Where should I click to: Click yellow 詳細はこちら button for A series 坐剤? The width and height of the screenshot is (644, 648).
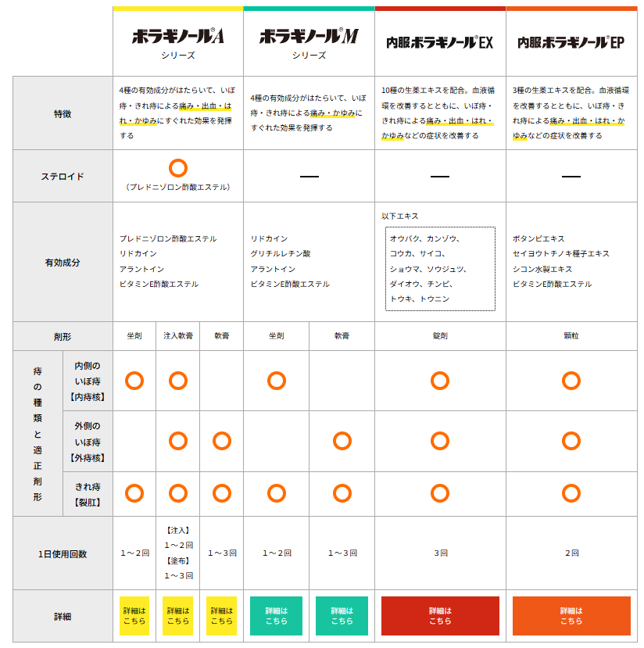pyautogui.click(x=134, y=616)
